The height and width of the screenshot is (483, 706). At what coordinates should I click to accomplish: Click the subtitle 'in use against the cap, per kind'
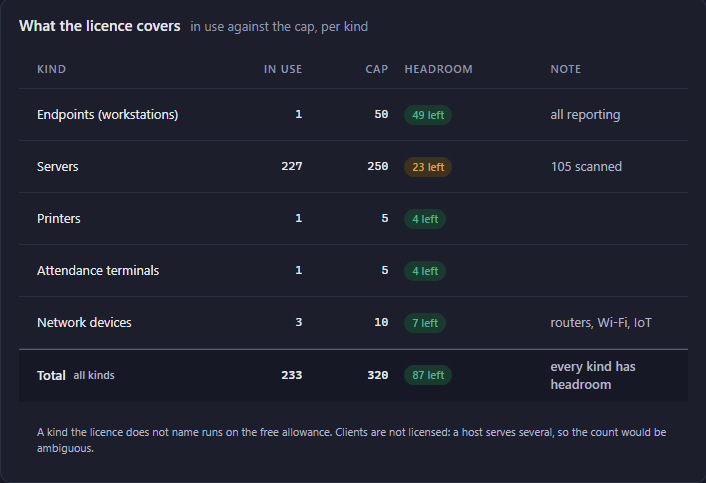279,27
